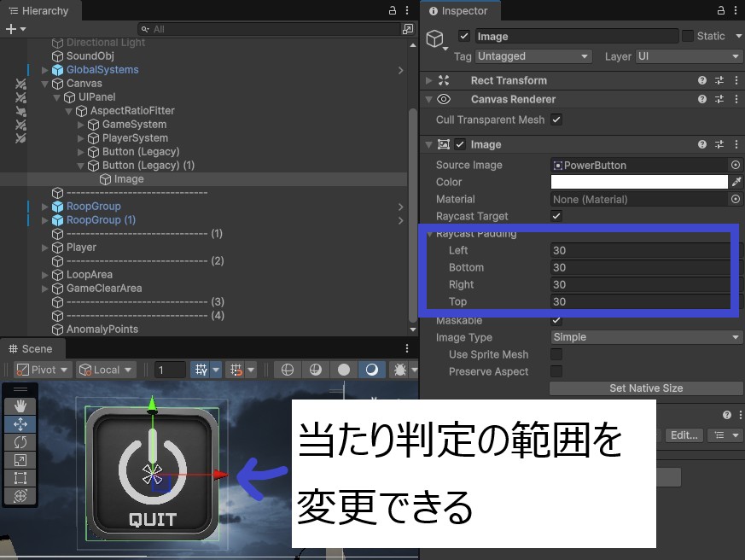Toggle the Static checkbox
Screen dimensions: 745x560
tap(687, 36)
